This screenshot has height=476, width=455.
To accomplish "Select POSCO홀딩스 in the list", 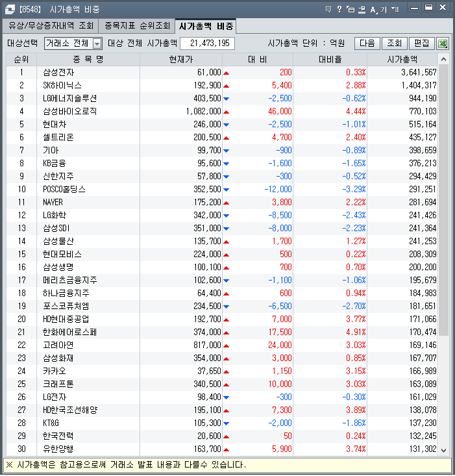I will [64, 189].
